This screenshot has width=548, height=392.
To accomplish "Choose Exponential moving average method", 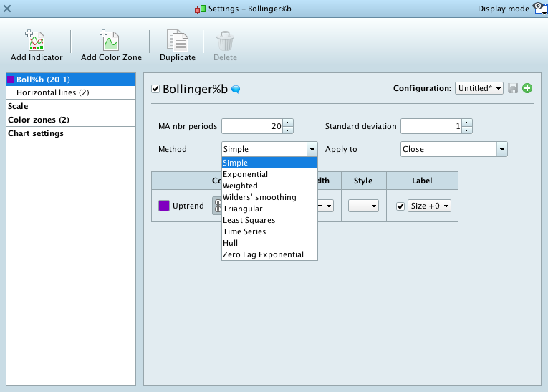I will [x=269, y=174].
